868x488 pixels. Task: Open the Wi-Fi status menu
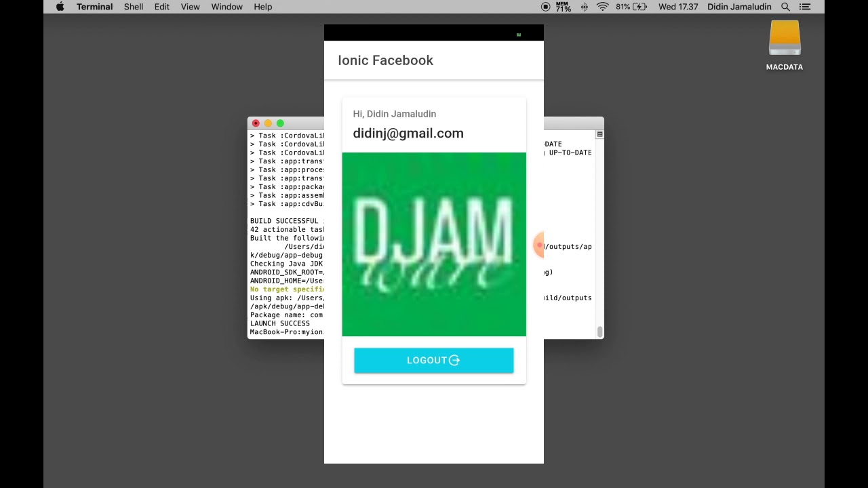[x=602, y=7]
